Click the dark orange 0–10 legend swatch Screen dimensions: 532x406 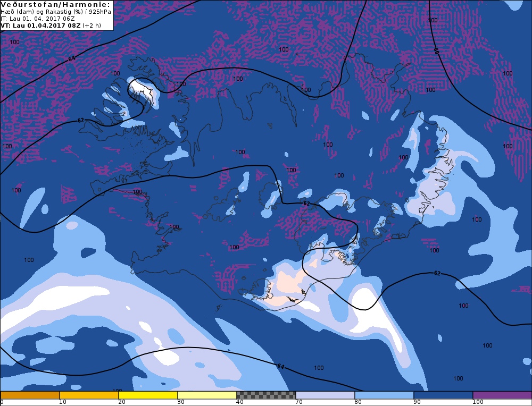(x=30, y=395)
